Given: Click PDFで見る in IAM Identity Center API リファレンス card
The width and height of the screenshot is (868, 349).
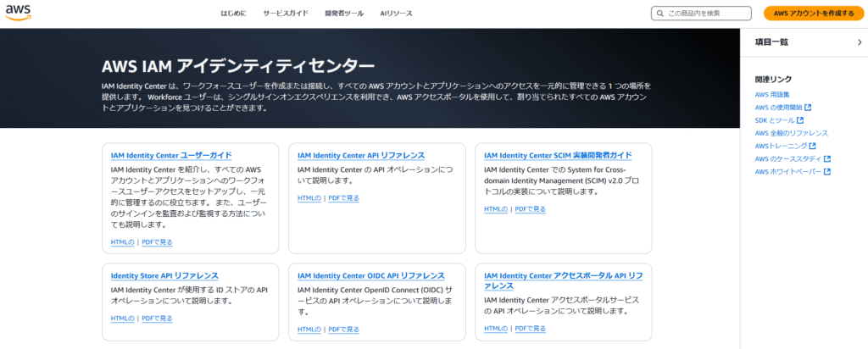Looking at the screenshot, I should tap(344, 198).
